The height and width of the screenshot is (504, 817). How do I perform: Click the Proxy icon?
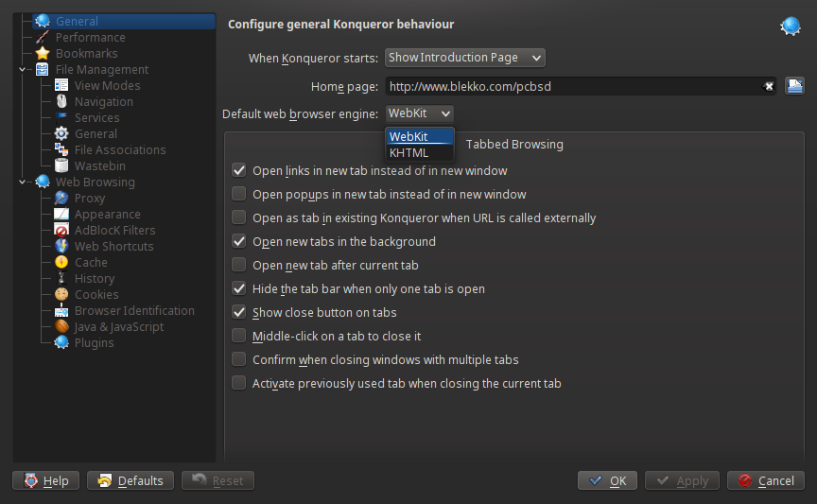[x=61, y=199]
